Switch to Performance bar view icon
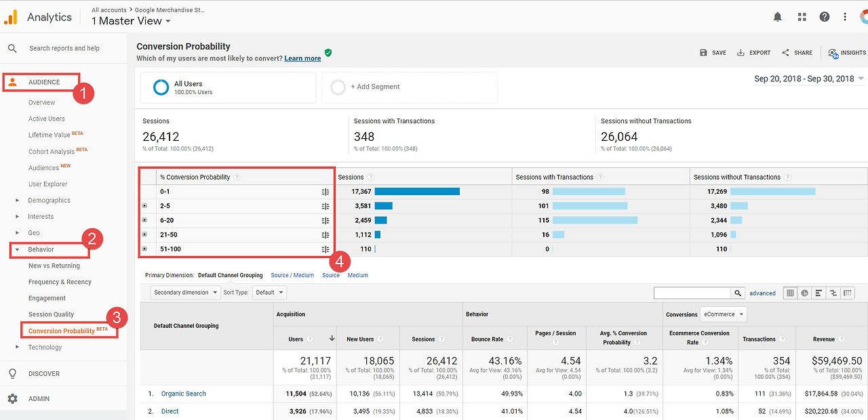The width and height of the screenshot is (868, 420). (x=818, y=293)
